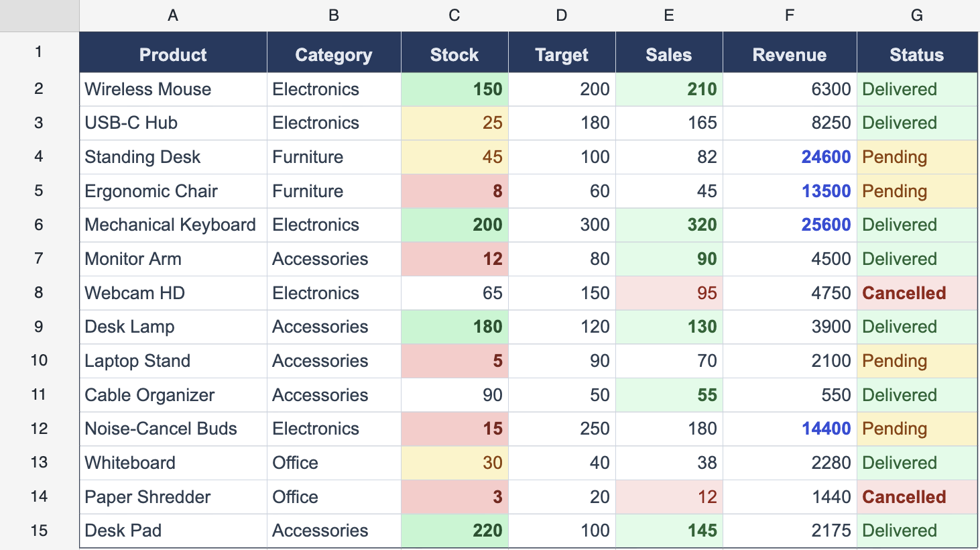Select the Wireless Mouse cell

pyautogui.click(x=173, y=89)
